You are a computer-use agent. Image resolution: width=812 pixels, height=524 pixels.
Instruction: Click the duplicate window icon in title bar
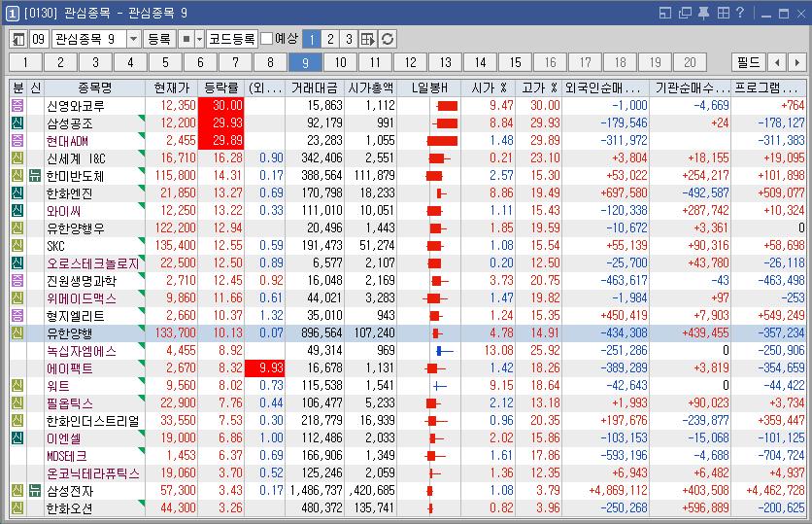pyautogui.click(x=685, y=13)
